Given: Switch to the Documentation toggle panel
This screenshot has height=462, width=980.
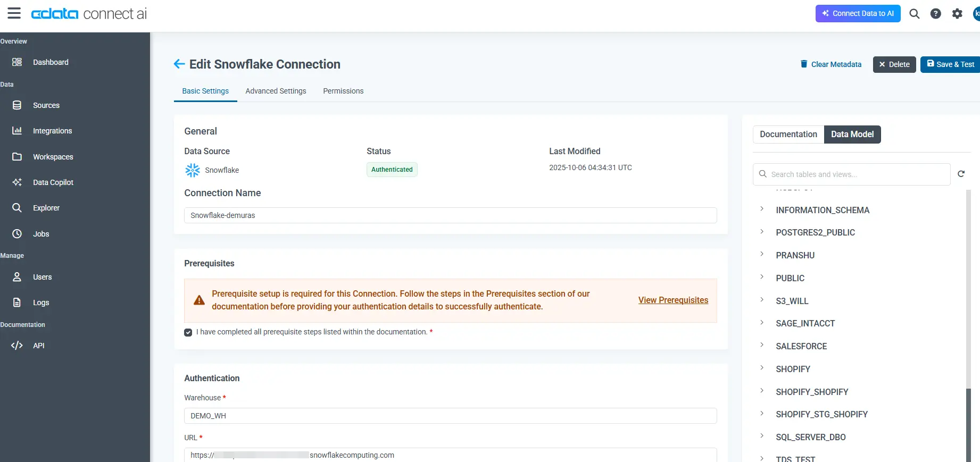Looking at the screenshot, I should pos(788,135).
